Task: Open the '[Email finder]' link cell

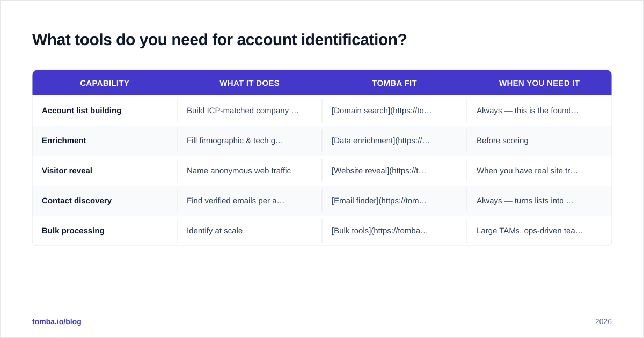Action: [x=394, y=201]
